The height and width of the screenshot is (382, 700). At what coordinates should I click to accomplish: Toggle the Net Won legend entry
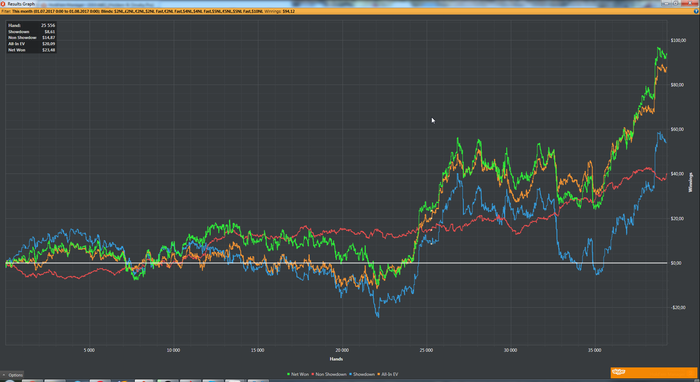point(298,374)
